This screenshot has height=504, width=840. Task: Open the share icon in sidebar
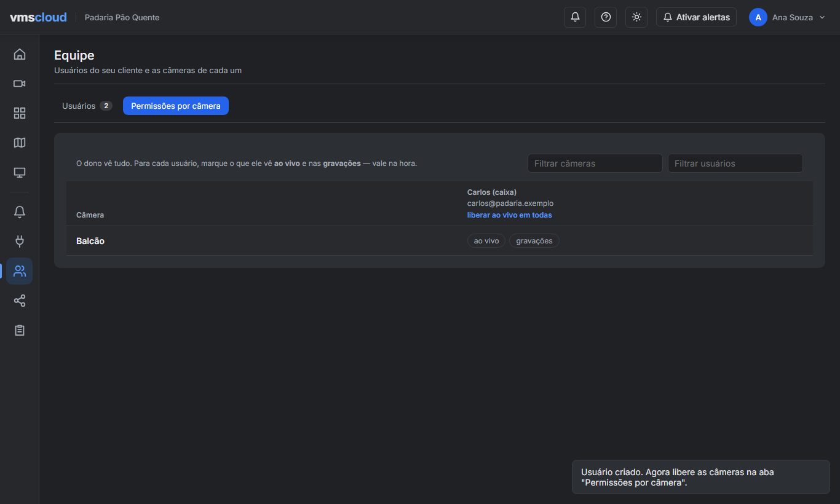pyautogui.click(x=20, y=301)
